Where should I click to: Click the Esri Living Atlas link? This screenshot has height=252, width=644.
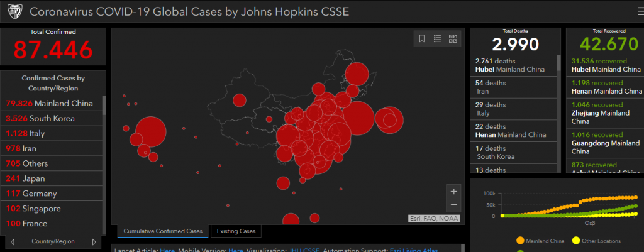point(413,250)
